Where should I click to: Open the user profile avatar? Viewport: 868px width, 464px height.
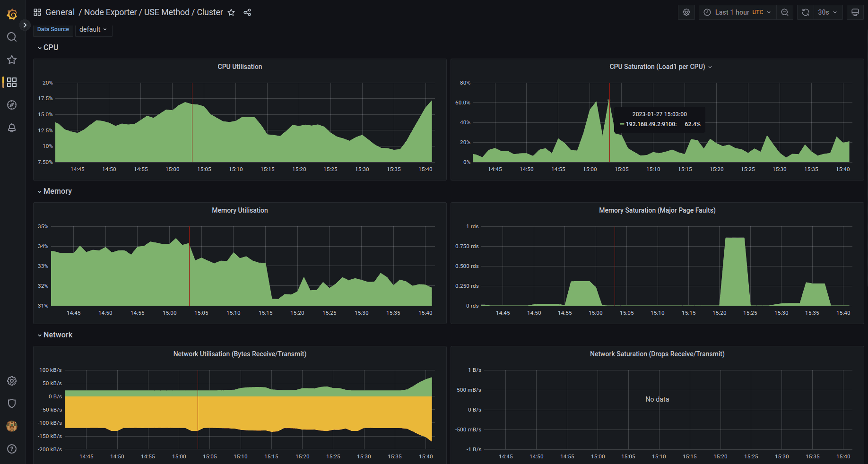pos(12,426)
